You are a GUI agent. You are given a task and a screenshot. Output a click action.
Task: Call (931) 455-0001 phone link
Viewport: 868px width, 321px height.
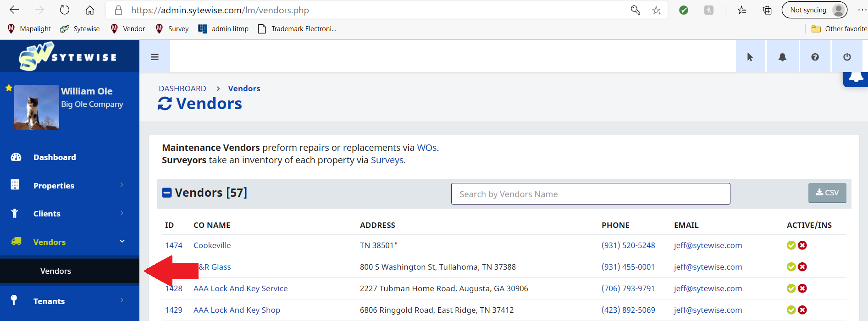tap(628, 267)
